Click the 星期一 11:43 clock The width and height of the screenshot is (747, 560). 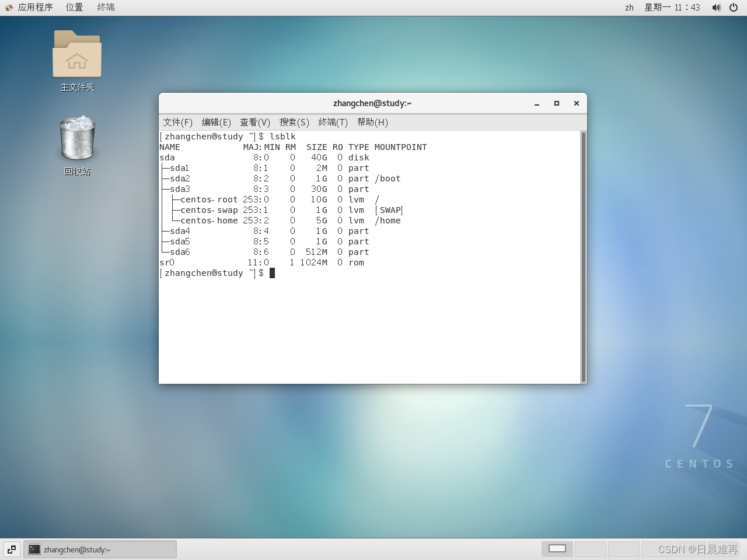[x=672, y=8]
